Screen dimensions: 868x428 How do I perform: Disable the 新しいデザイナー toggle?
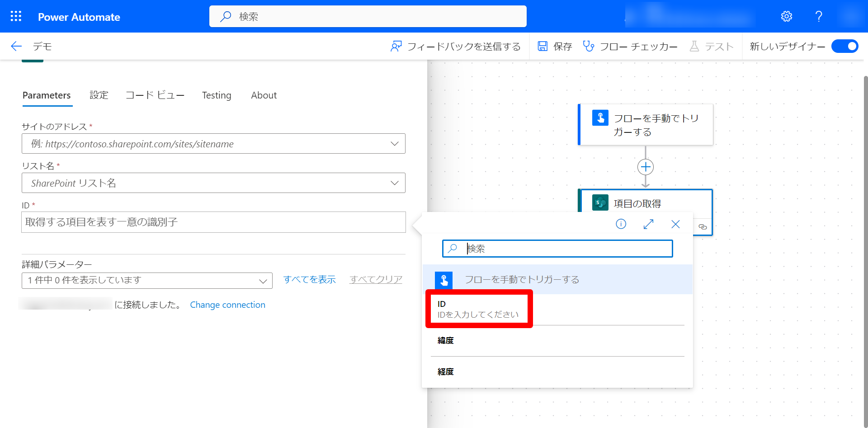[x=844, y=46]
